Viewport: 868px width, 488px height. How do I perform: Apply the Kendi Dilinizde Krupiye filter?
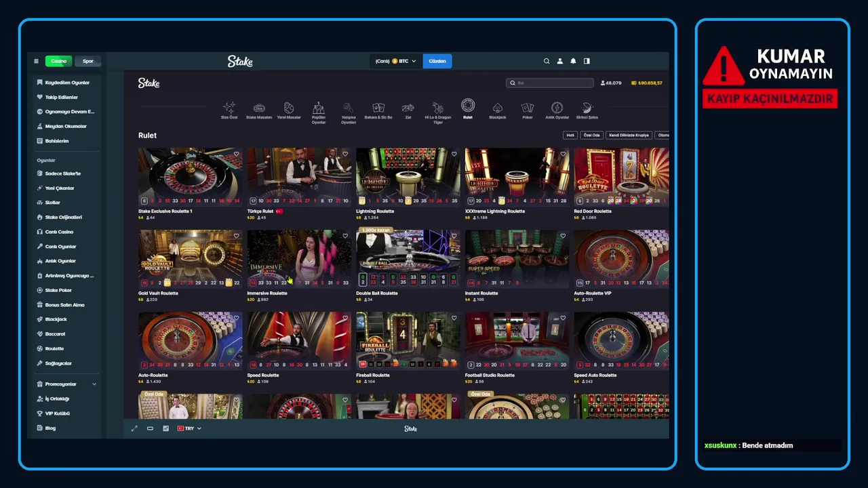(629, 136)
